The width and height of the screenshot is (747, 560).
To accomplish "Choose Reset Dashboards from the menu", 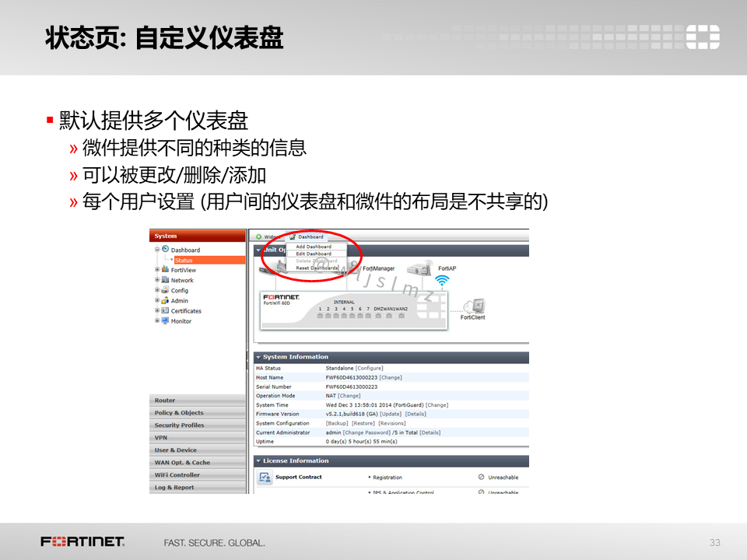I will tap(317, 268).
